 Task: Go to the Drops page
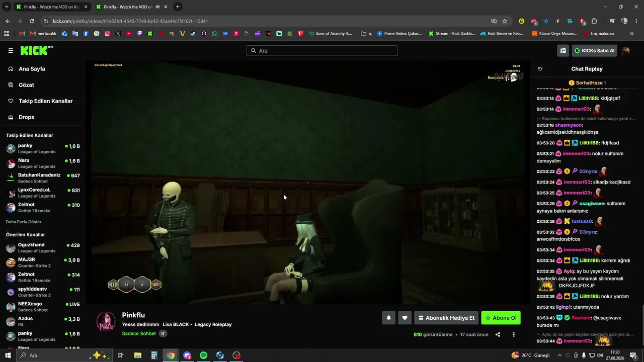pos(27,117)
